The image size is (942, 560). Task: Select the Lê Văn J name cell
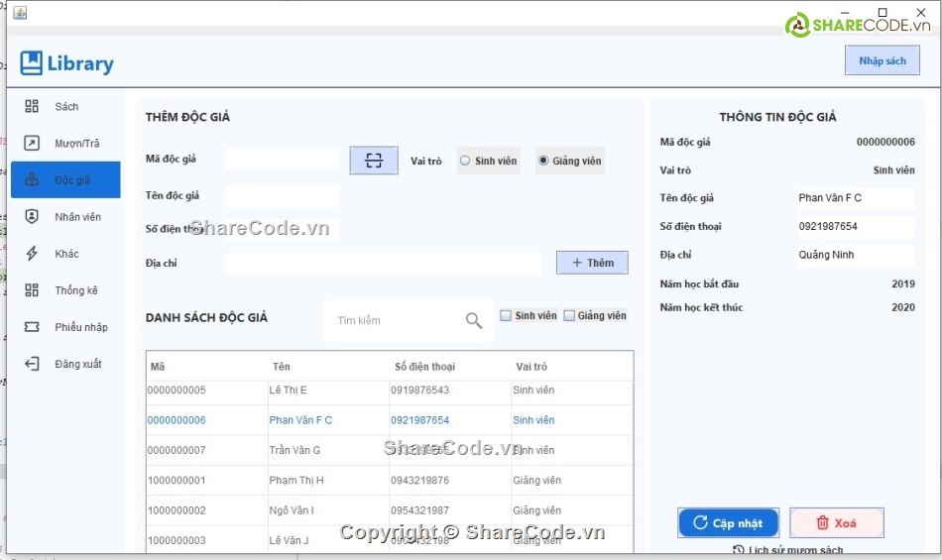pos(328,539)
